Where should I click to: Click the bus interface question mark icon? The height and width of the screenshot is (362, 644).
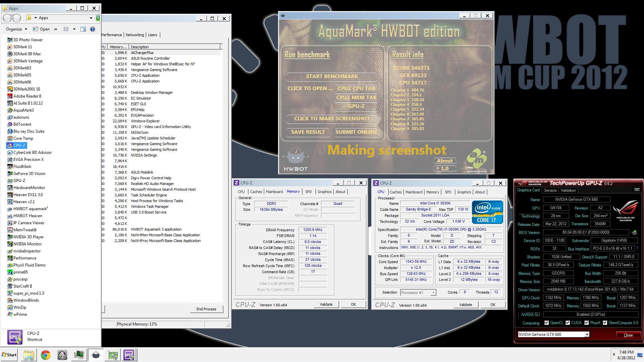[637, 249]
